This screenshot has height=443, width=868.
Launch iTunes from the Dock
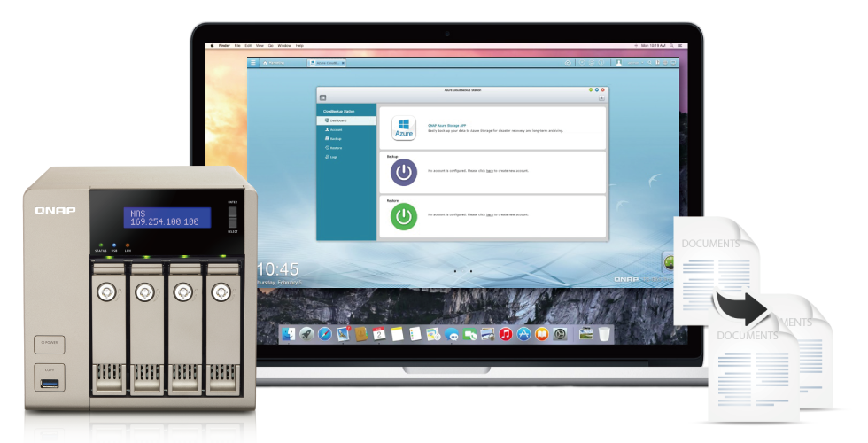(x=506, y=334)
